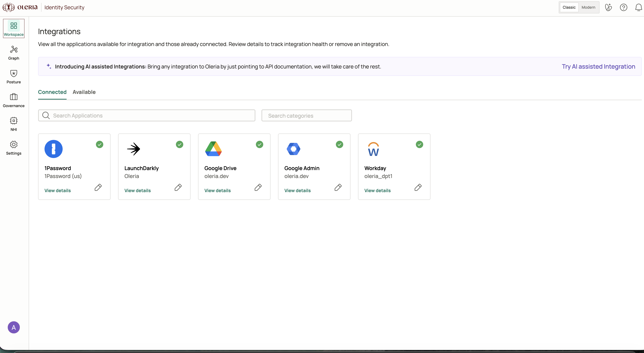
Task: Switch to Classic view mode
Action: point(569,8)
